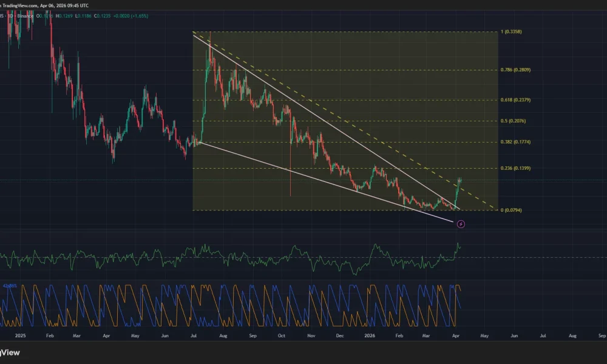The width and height of the screenshot is (607, 364).
Task: Click the May label on the time axis
Action: click(x=484, y=335)
